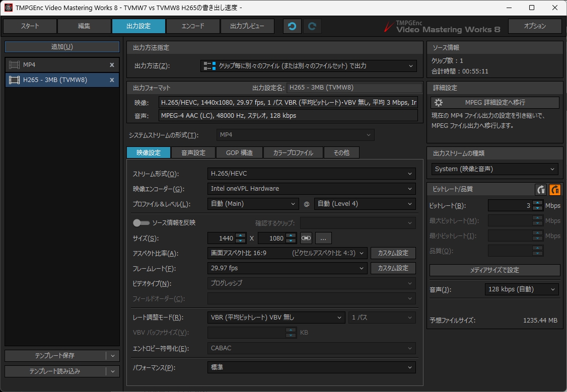Switch to the その他 tab

pyautogui.click(x=342, y=153)
